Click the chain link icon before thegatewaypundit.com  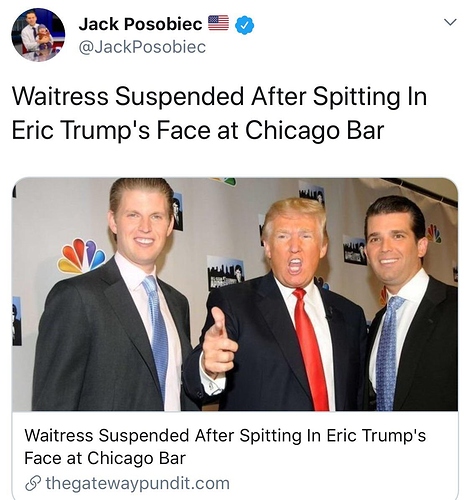point(32,483)
